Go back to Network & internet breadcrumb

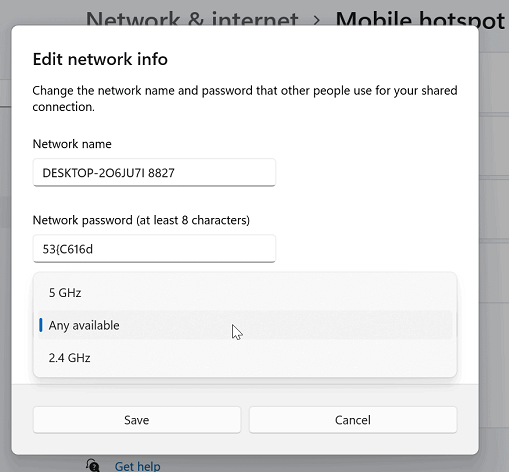coord(192,19)
